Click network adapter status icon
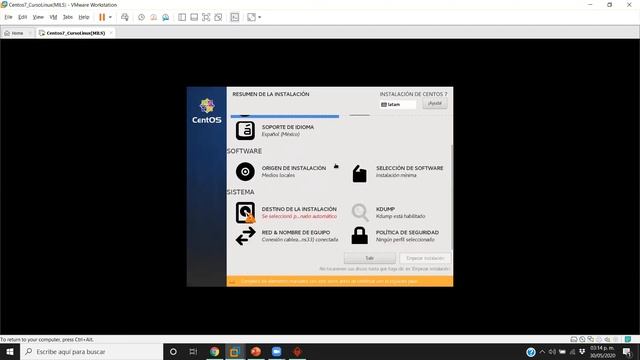Viewport: 640px width, 360px height. pyautogui.click(x=591, y=339)
